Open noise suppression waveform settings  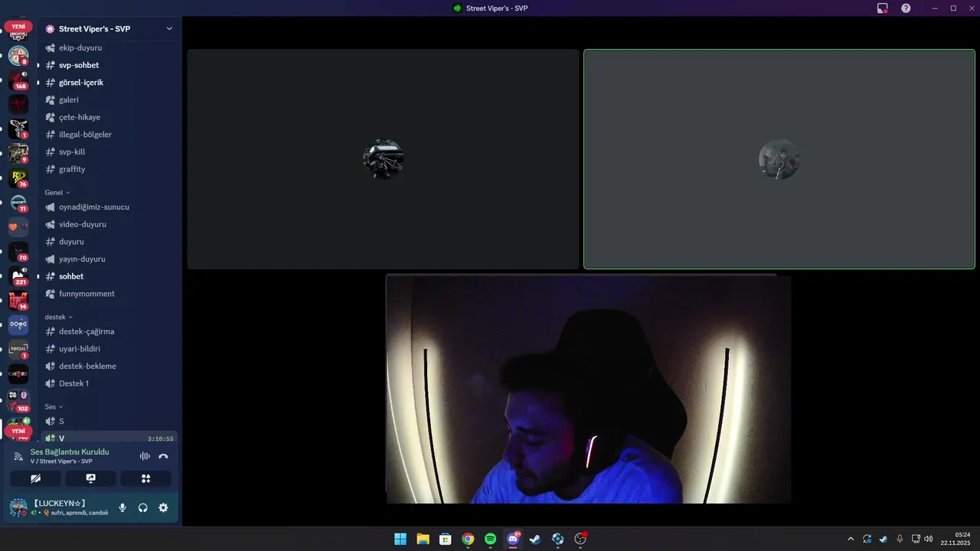click(x=145, y=456)
